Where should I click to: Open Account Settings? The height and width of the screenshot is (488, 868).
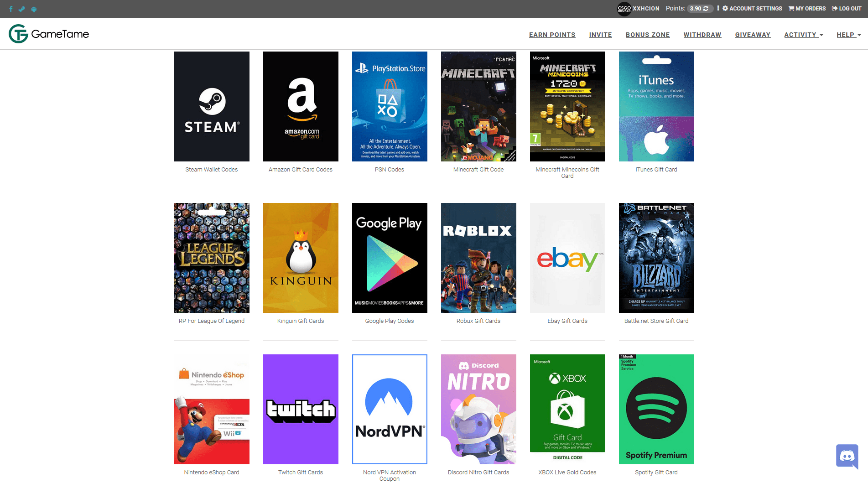pyautogui.click(x=752, y=9)
